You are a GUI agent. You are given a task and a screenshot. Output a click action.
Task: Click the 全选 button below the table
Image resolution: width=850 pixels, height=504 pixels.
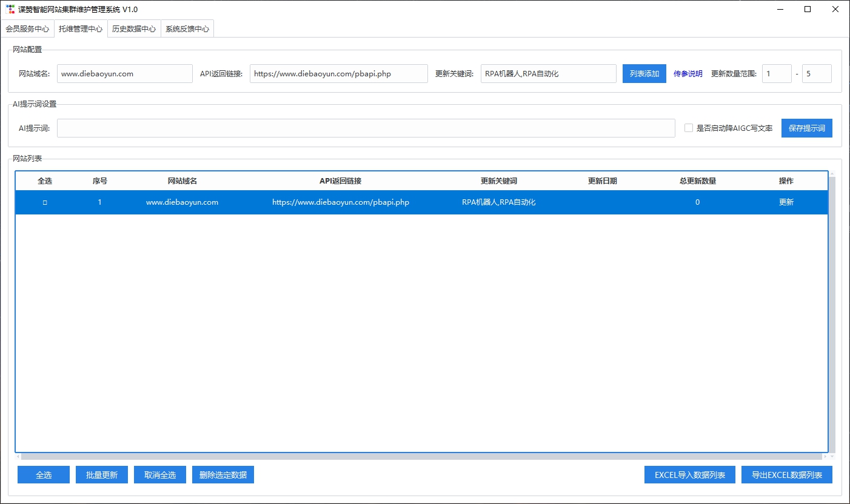[x=44, y=475]
